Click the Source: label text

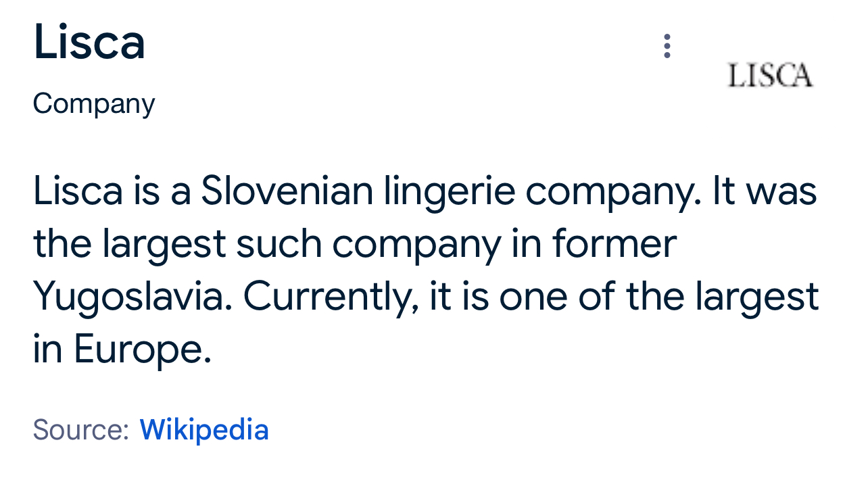pos(80,430)
